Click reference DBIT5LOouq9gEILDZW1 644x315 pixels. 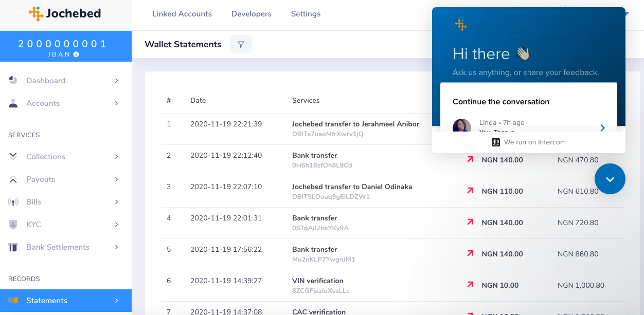[x=331, y=197]
